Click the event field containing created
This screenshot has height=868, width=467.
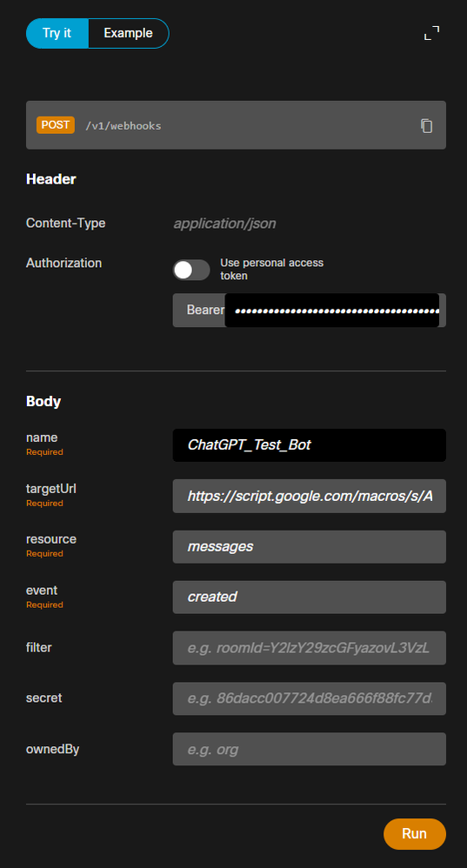pyautogui.click(x=310, y=598)
